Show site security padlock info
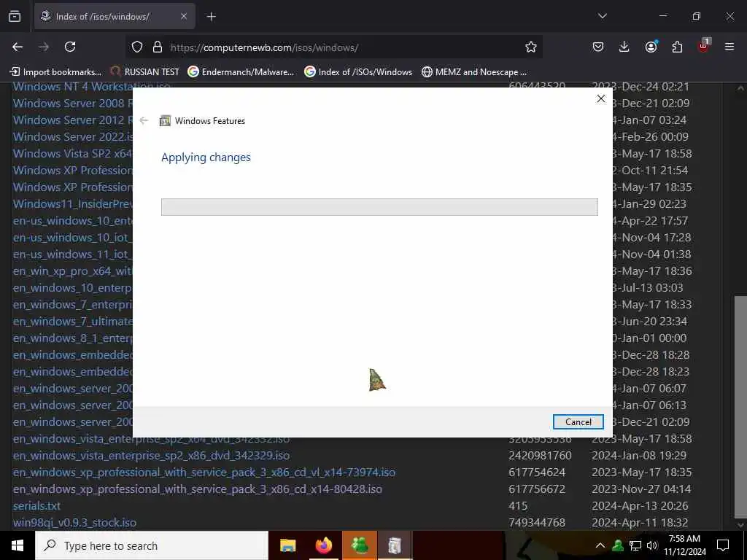This screenshot has height=560, width=747. coord(158,47)
